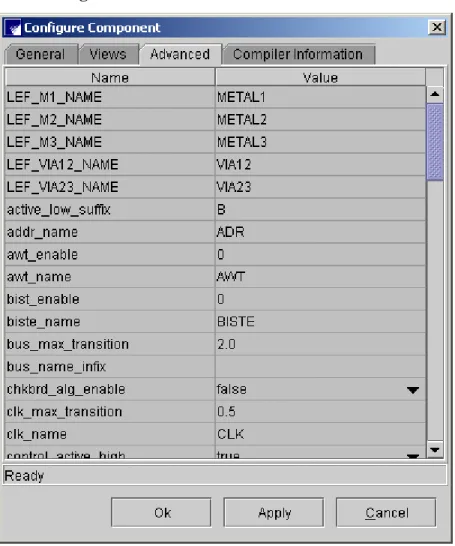Edit the clk_max_transition value 0.5

[320, 412]
